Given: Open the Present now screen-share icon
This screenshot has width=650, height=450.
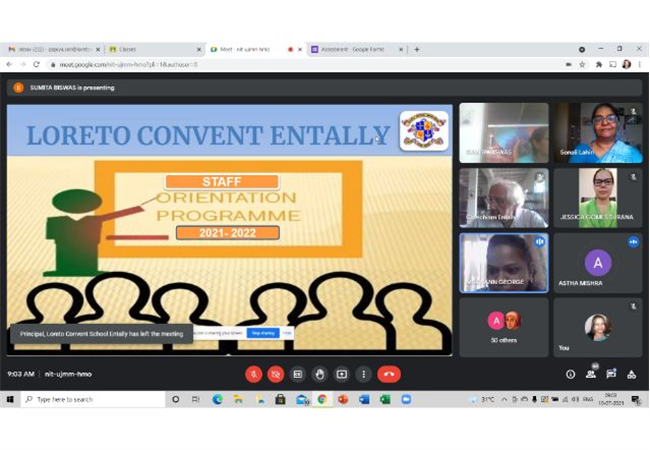Looking at the screenshot, I should tap(342, 374).
